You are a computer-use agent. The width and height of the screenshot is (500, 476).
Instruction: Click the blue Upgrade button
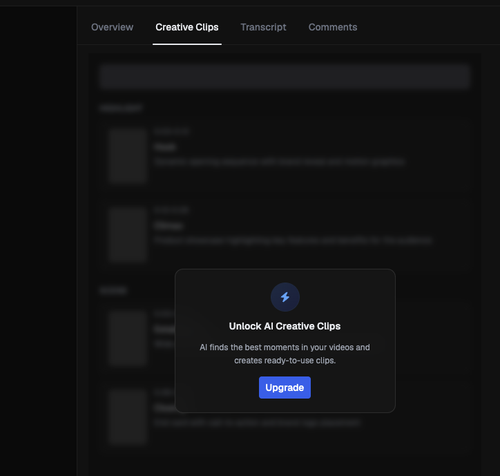point(285,387)
